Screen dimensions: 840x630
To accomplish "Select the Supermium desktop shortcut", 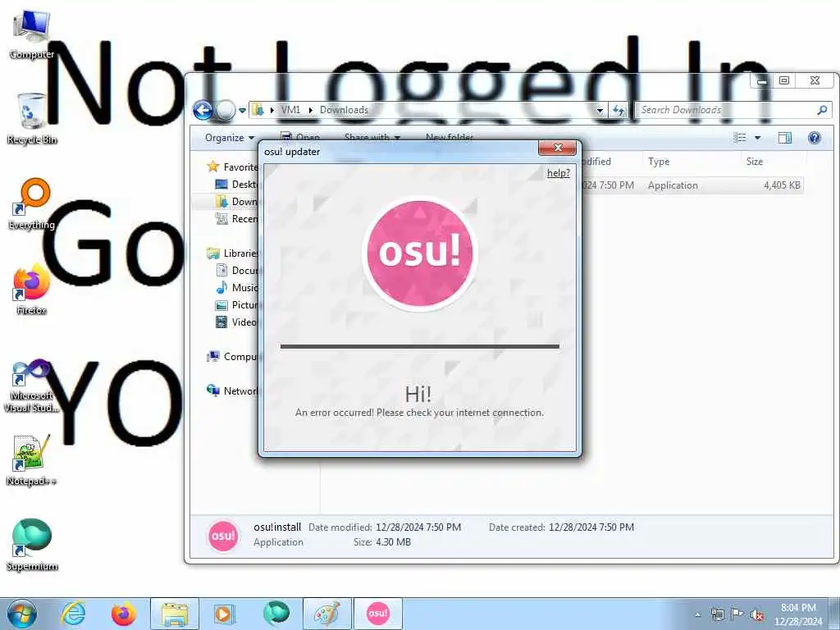I will (32, 545).
